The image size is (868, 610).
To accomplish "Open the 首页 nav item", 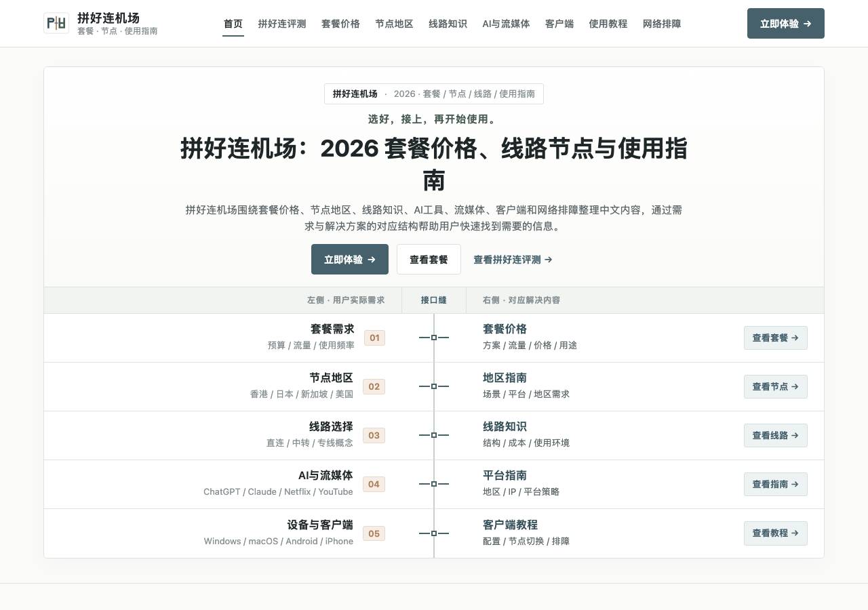I will click(233, 24).
